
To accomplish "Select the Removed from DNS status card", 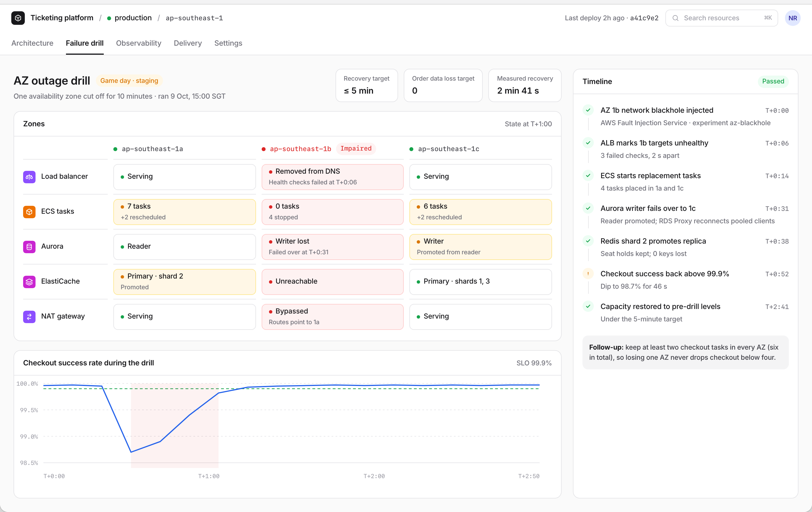I will click(332, 177).
